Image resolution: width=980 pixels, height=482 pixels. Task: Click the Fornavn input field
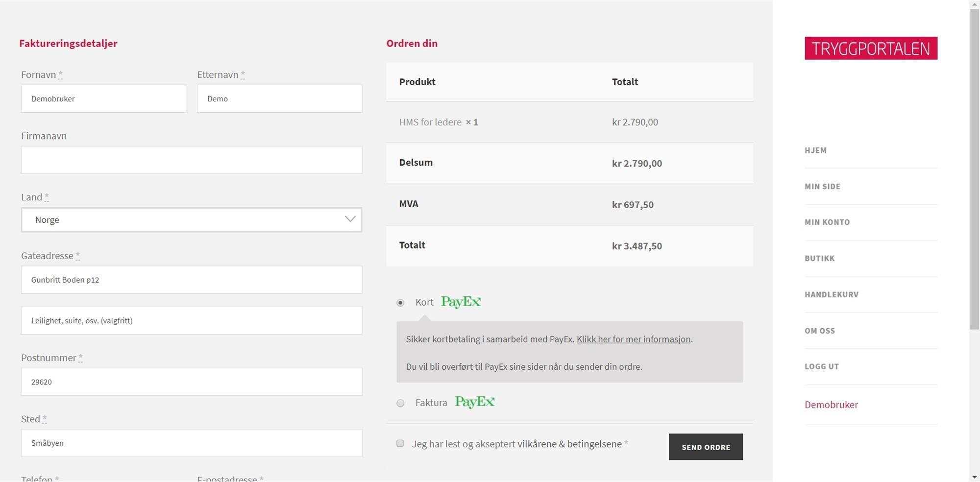pyautogui.click(x=103, y=99)
